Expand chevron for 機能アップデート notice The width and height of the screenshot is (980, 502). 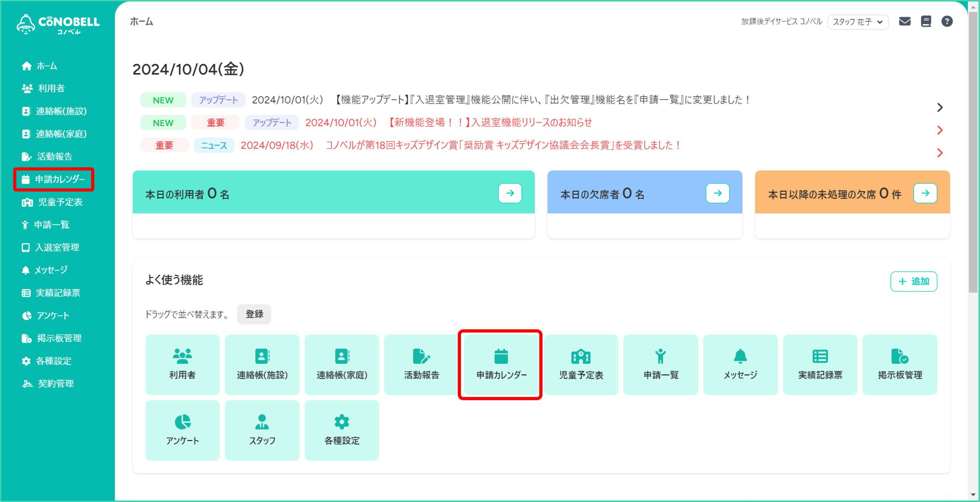(x=940, y=107)
